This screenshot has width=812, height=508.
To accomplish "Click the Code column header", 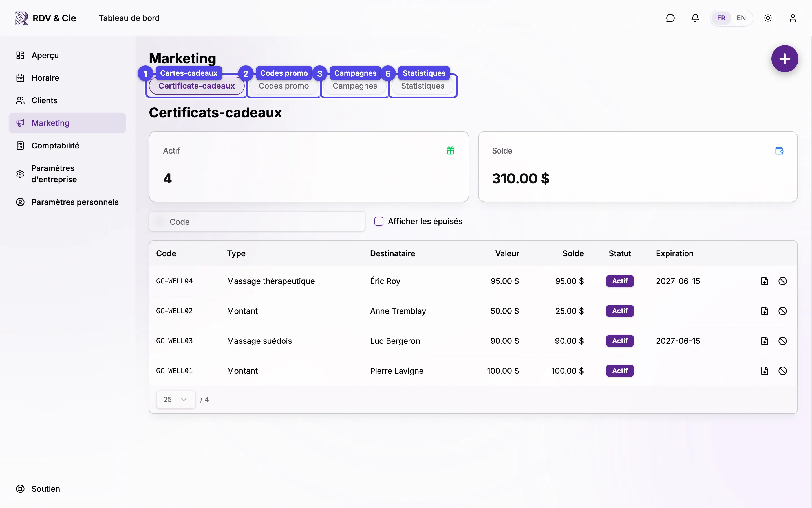I will (166, 254).
